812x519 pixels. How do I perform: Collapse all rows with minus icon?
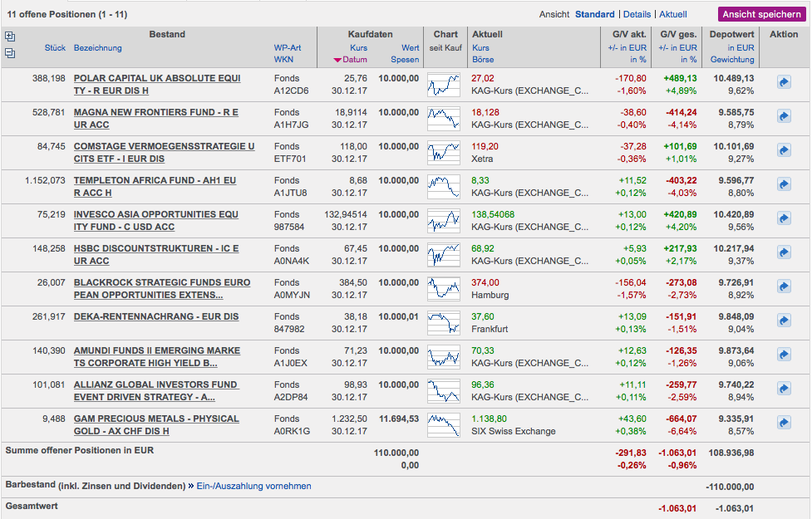(x=10, y=53)
